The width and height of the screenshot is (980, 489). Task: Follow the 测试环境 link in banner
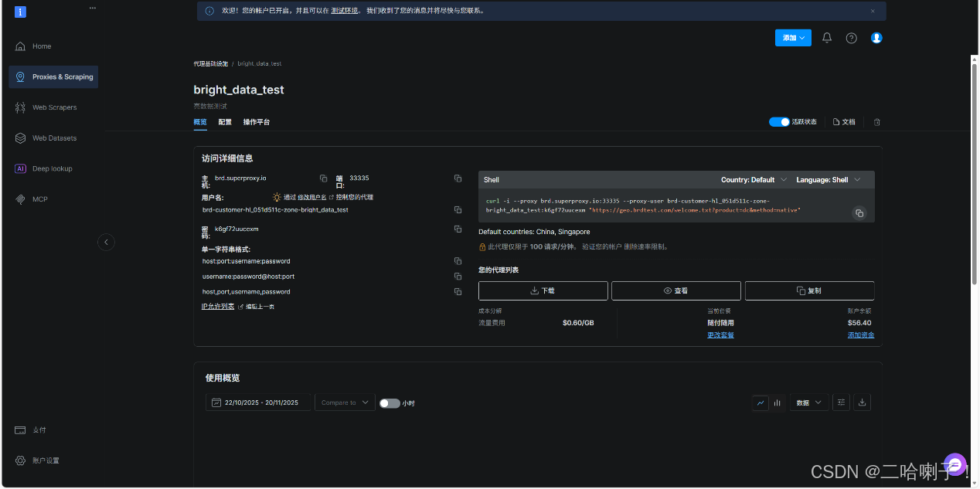pos(344,11)
